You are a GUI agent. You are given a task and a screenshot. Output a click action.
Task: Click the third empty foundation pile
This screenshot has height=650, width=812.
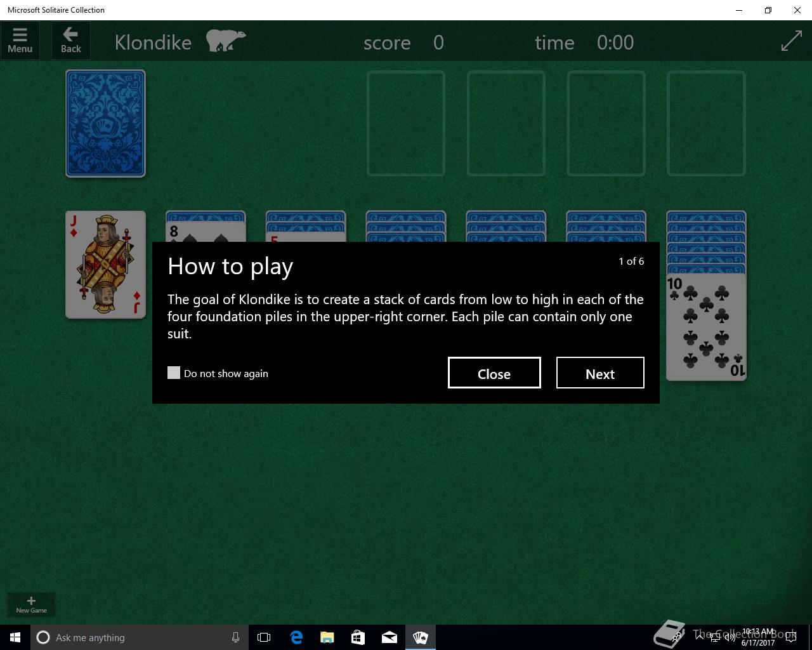[606, 123]
